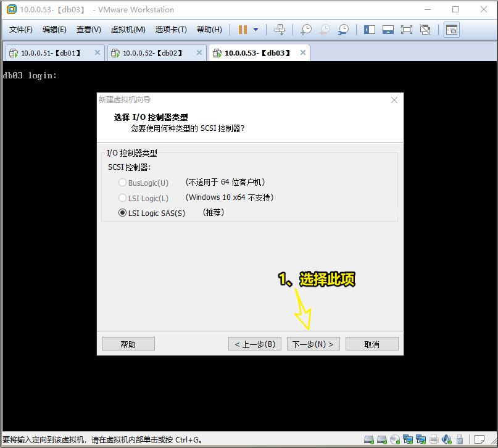Pause the virtual machine
This screenshot has height=448, width=498.
pyautogui.click(x=243, y=30)
